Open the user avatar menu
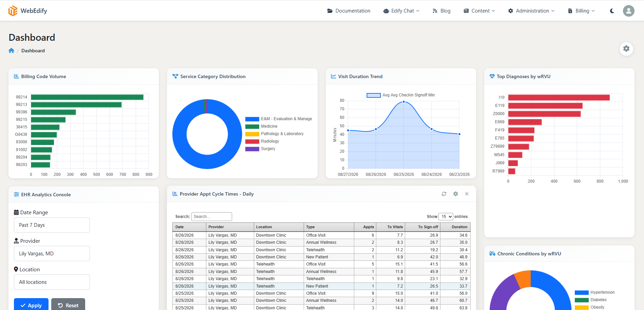 [628, 11]
